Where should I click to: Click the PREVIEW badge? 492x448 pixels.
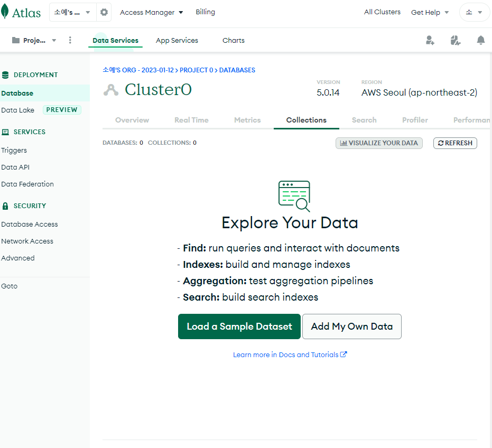coord(62,110)
